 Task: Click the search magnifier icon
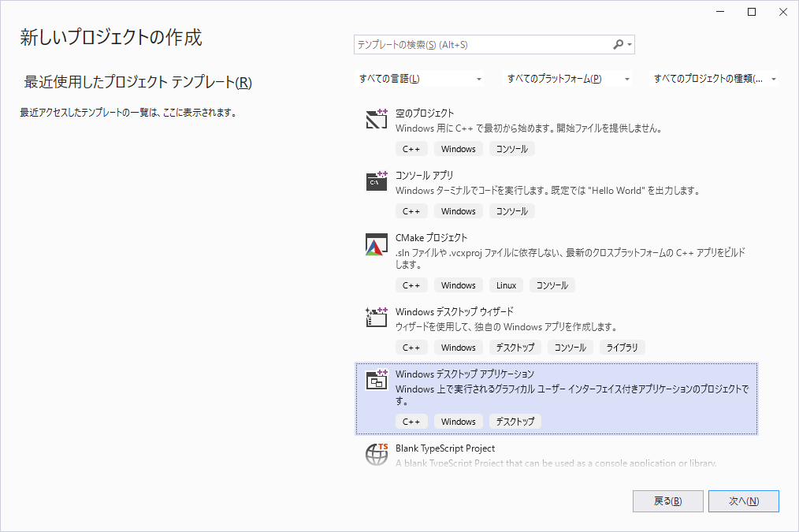(618, 44)
